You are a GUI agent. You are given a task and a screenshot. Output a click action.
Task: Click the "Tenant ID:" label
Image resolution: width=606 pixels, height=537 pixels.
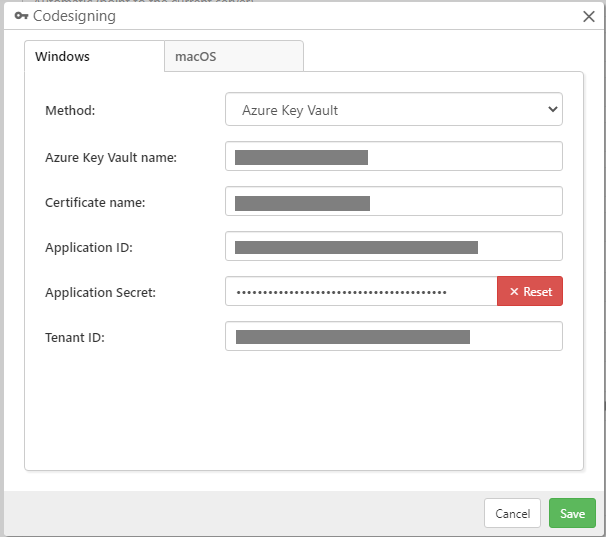tap(75, 338)
